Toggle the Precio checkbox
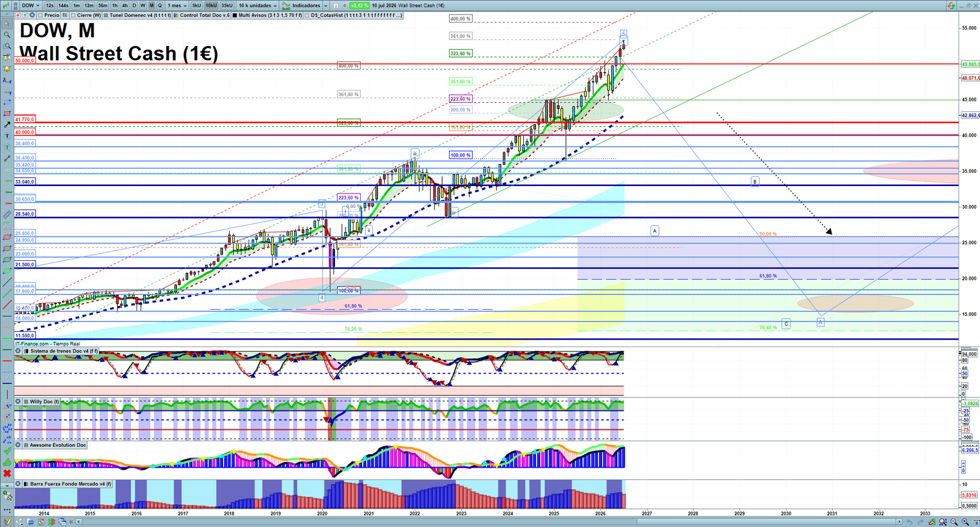The width and height of the screenshot is (980, 527). coord(40,15)
